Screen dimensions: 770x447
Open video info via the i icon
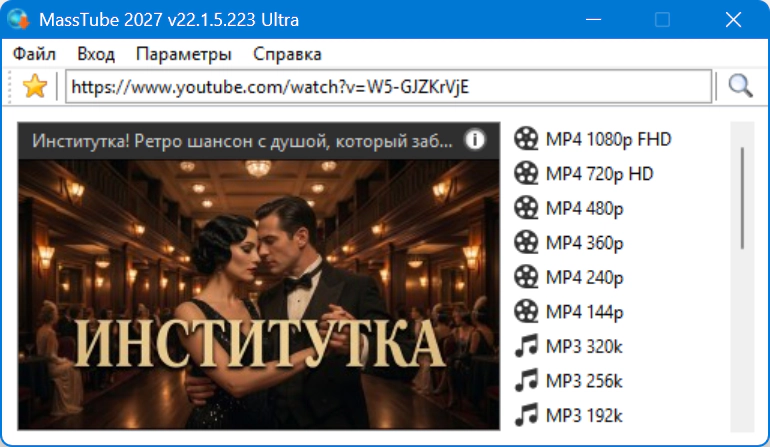(474, 140)
